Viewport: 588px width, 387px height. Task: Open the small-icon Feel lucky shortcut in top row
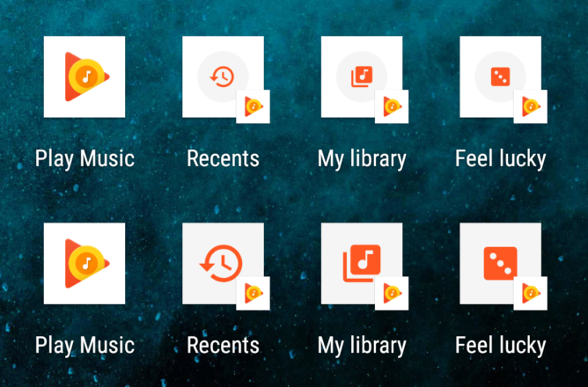[501, 77]
